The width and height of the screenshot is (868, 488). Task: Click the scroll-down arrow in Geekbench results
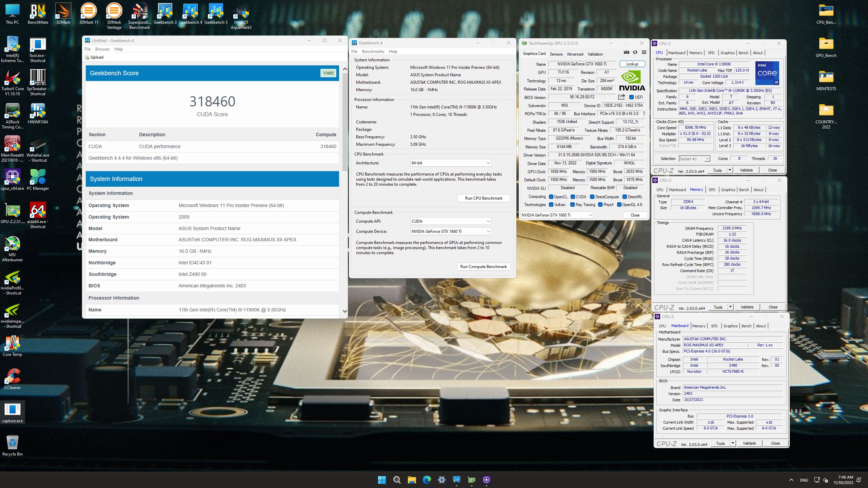pos(345,311)
